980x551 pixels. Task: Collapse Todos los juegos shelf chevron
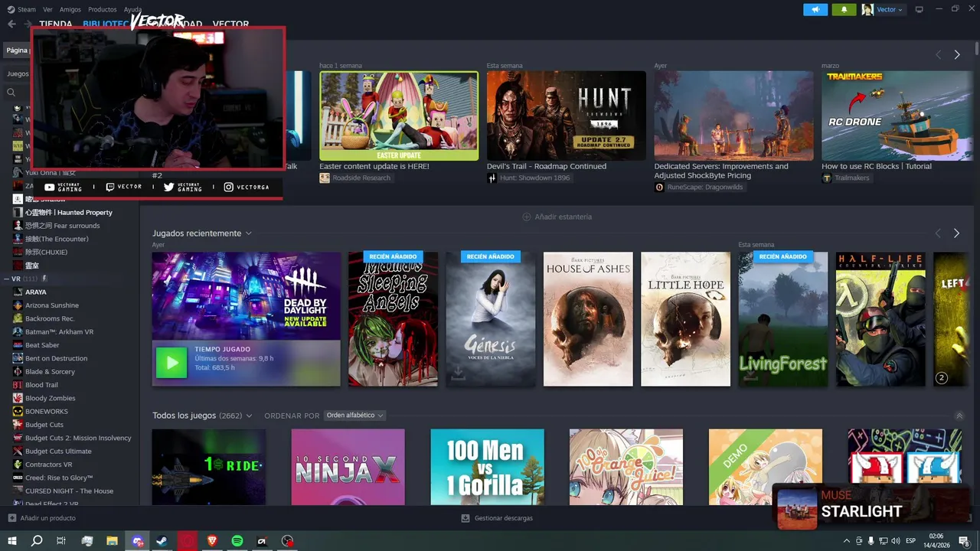pyautogui.click(x=959, y=416)
